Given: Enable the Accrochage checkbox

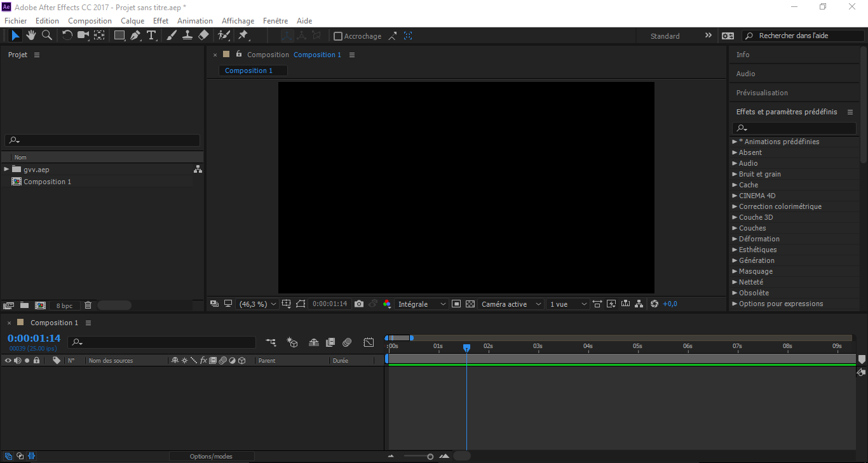Looking at the screenshot, I should [x=338, y=36].
